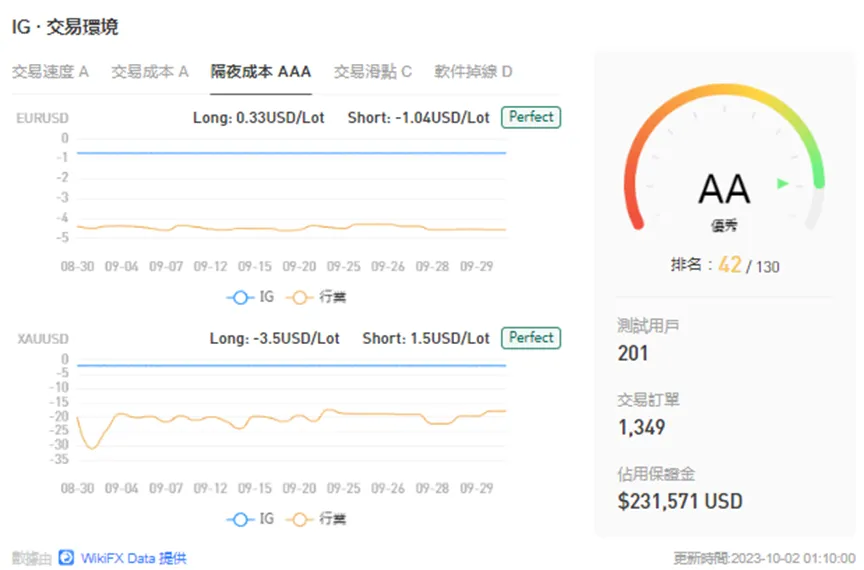Click the blue IG line in EURUSD chart
This screenshot has height=570, width=864.
coord(291,153)
